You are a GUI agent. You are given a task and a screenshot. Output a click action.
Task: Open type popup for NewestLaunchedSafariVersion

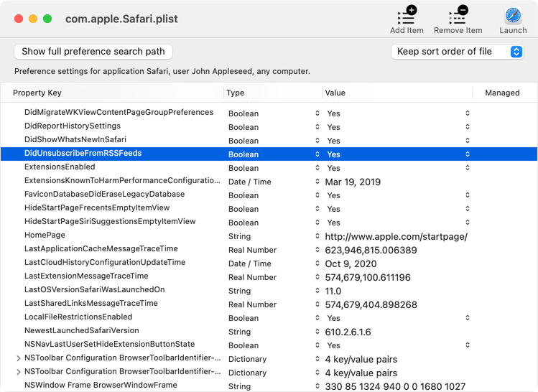coord(317,332)
